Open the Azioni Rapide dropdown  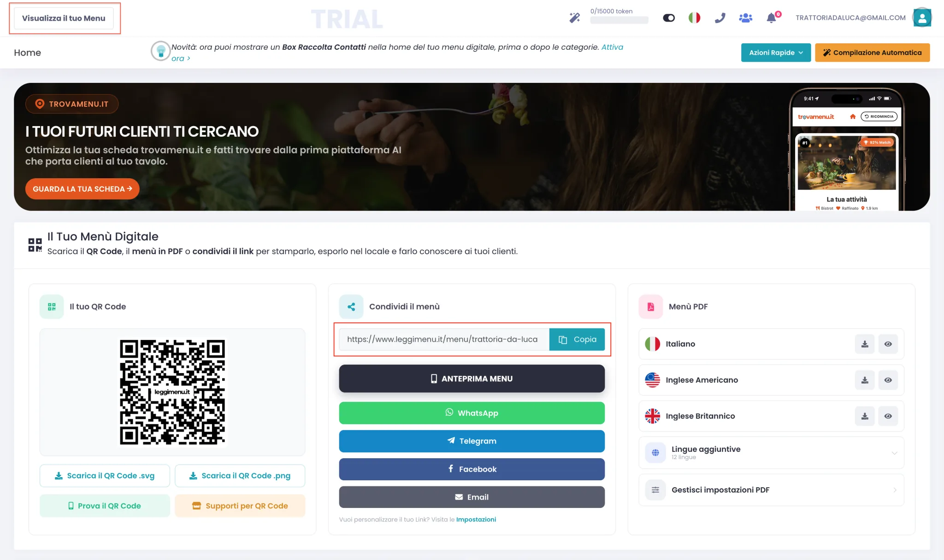776,52
